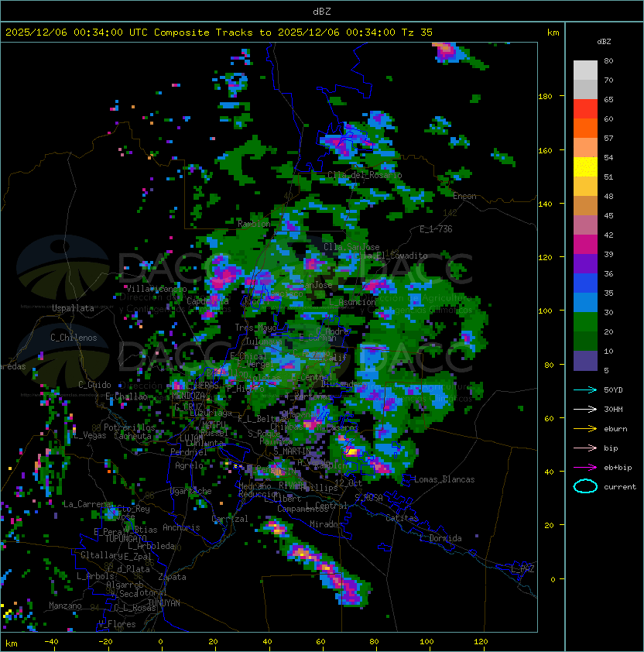This screenshot has height=652, width=644.
Task: Pick the magenta swatch between 42 and 39
Action: tap(585, 245)
